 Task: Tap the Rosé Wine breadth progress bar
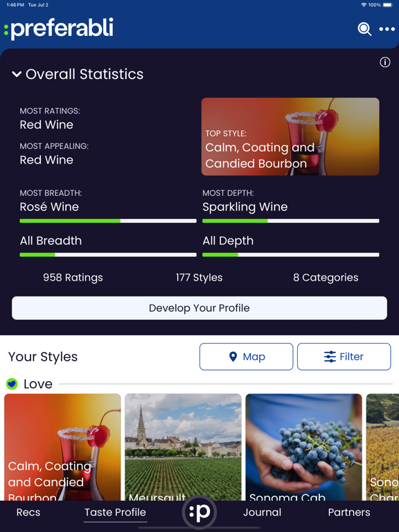tap(108, 221)
